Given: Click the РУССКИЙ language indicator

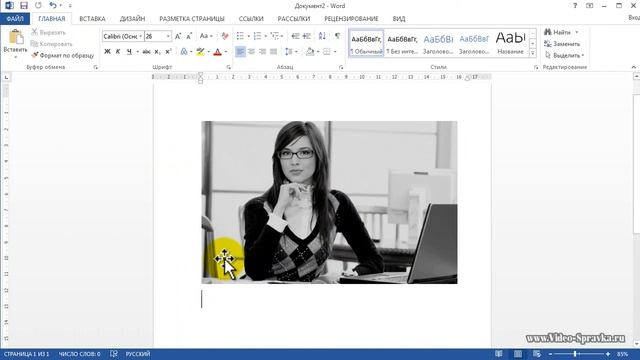Looking at the screenshot, I should click(138, 354).
